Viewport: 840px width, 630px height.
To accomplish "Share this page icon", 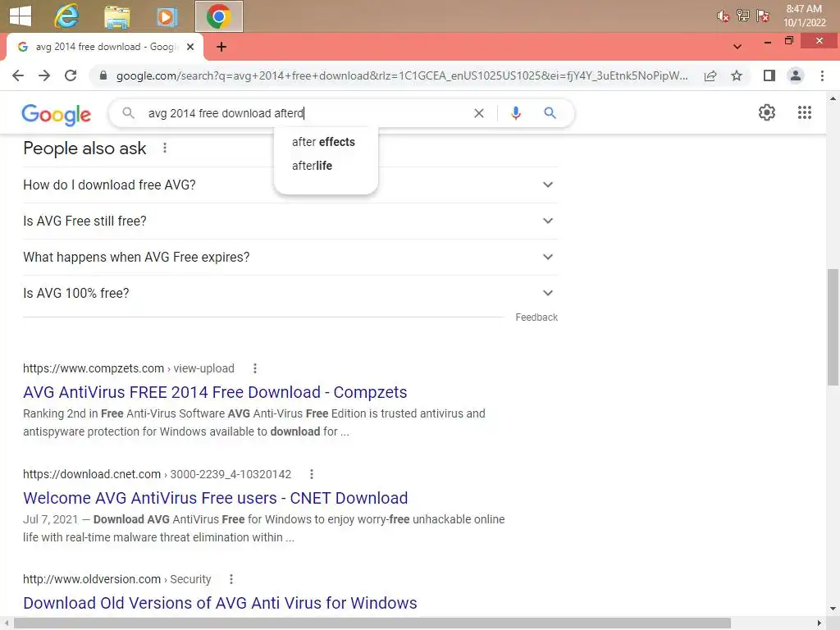I will click(x=710, y=75).
